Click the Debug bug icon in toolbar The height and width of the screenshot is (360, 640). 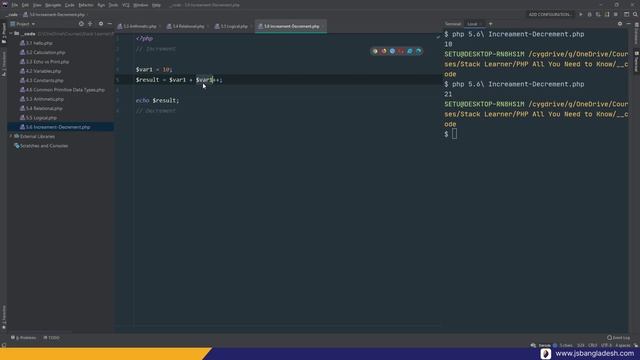point(589,14)
